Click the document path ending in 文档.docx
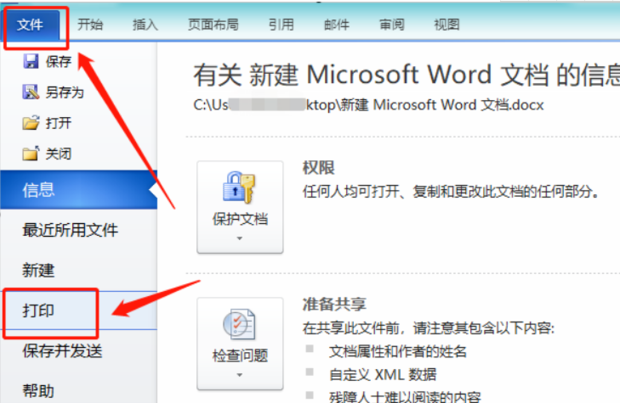620x403 pixels. (x=369, y=105)
